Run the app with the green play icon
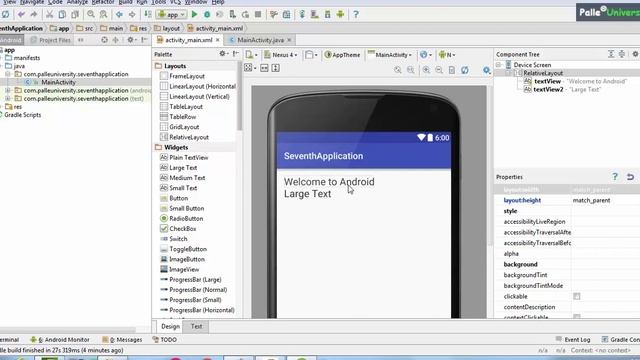 (194, 15)
